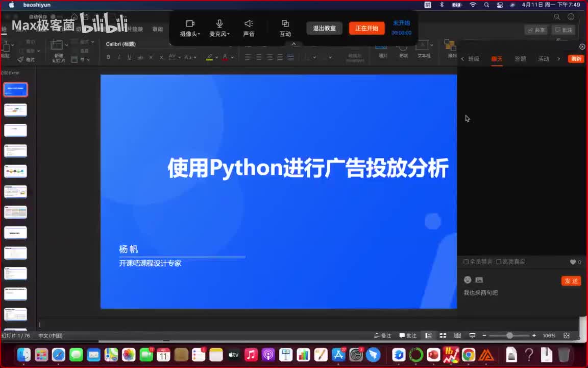Collapse the classroom toolbar with the up chevron

point(293,44)
